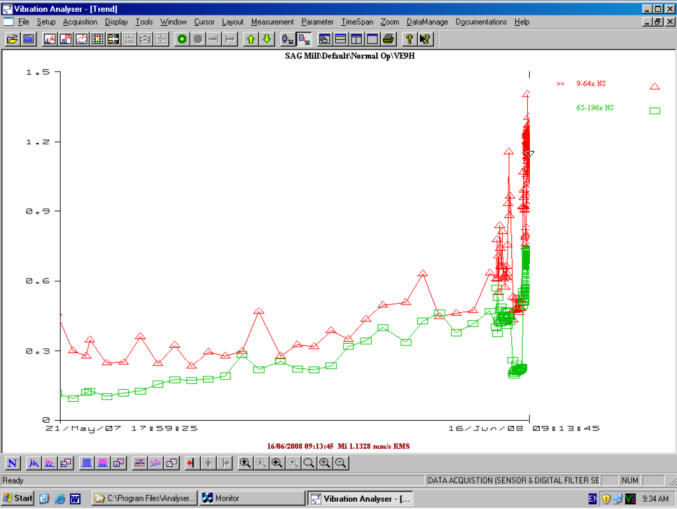Click the yellow shield tray icon

[606, 499]
